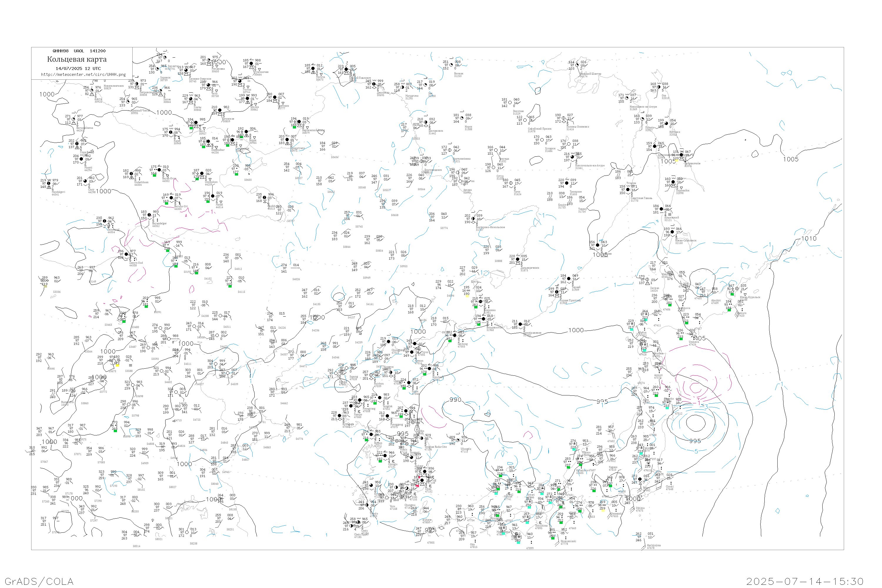Click the filled station circle at Шилка 30862
Screen dimensions: 882x588
[x=247, y=98]
